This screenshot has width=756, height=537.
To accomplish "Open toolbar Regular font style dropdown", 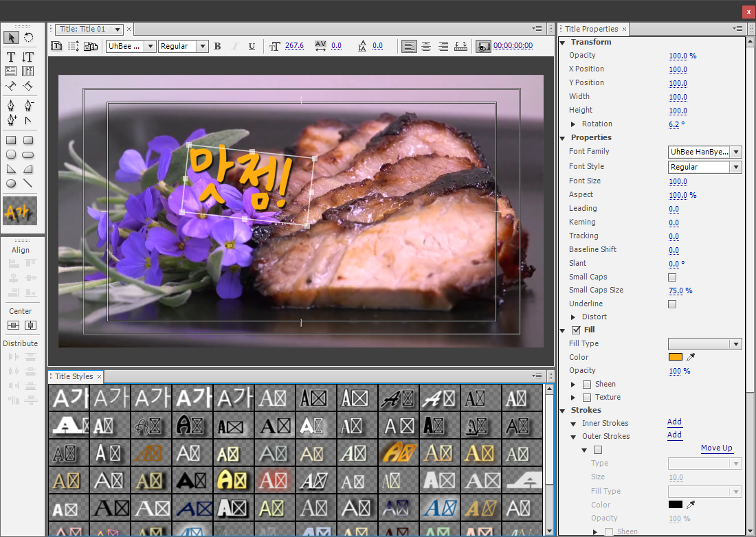I will point(184,46).
